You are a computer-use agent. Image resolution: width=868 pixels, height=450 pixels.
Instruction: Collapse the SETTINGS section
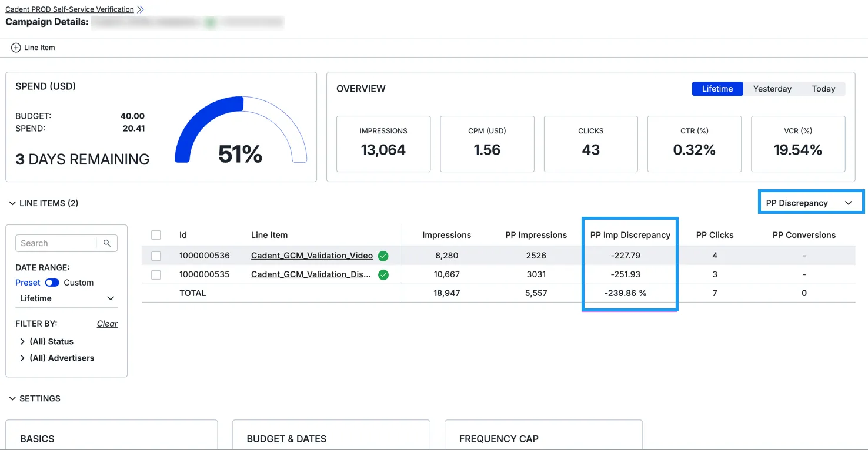click(12, 398)
